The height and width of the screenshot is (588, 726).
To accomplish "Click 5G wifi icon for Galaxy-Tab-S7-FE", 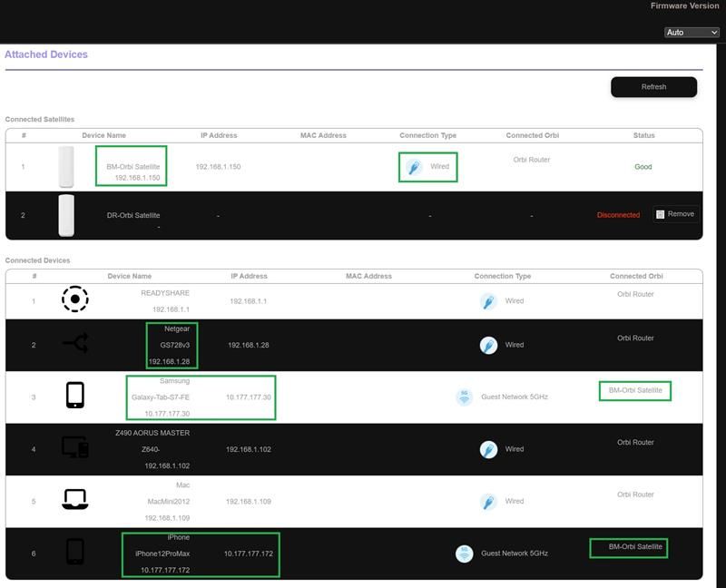I will [x=464, y=397].
